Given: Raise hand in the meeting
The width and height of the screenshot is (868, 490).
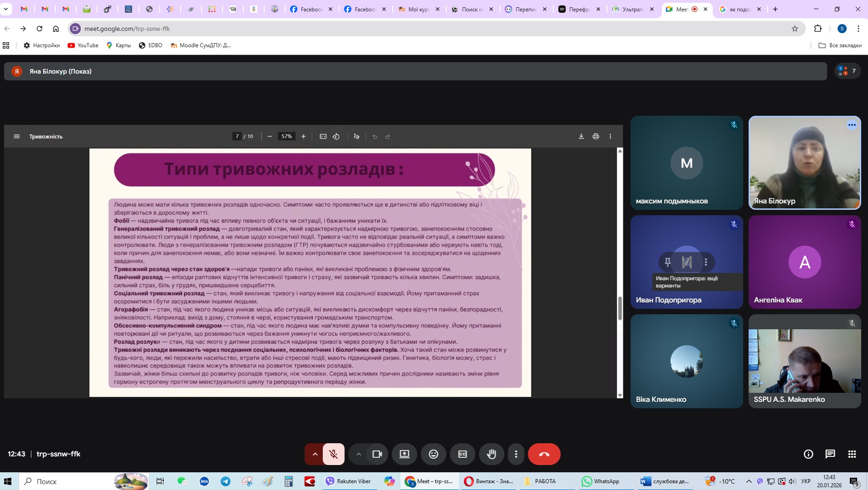Looking at the screenshot, I should click(x=491, y=454).
